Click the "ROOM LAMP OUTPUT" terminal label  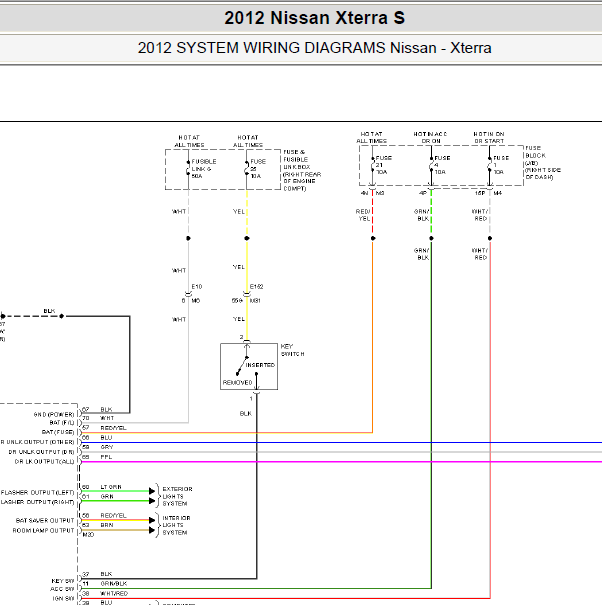(x=43, y=531)
